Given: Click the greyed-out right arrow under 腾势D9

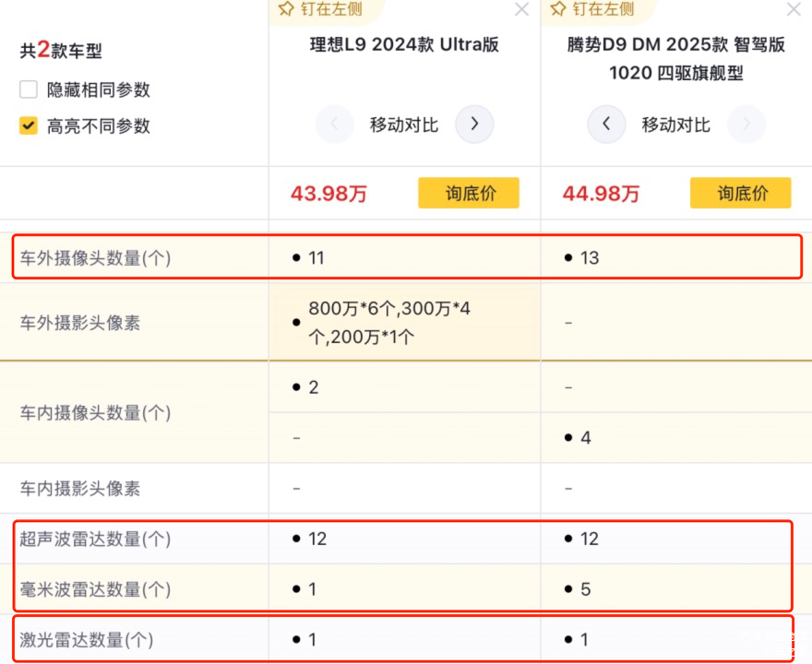Looking at the screenshot, I should click(x=746, y=125).
